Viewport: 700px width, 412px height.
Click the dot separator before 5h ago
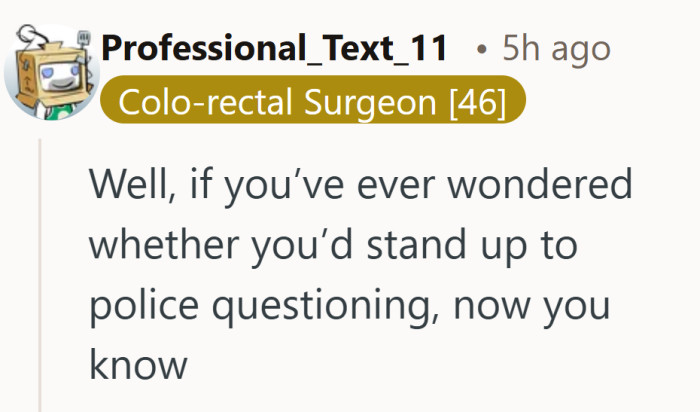[x=482, y=48]
